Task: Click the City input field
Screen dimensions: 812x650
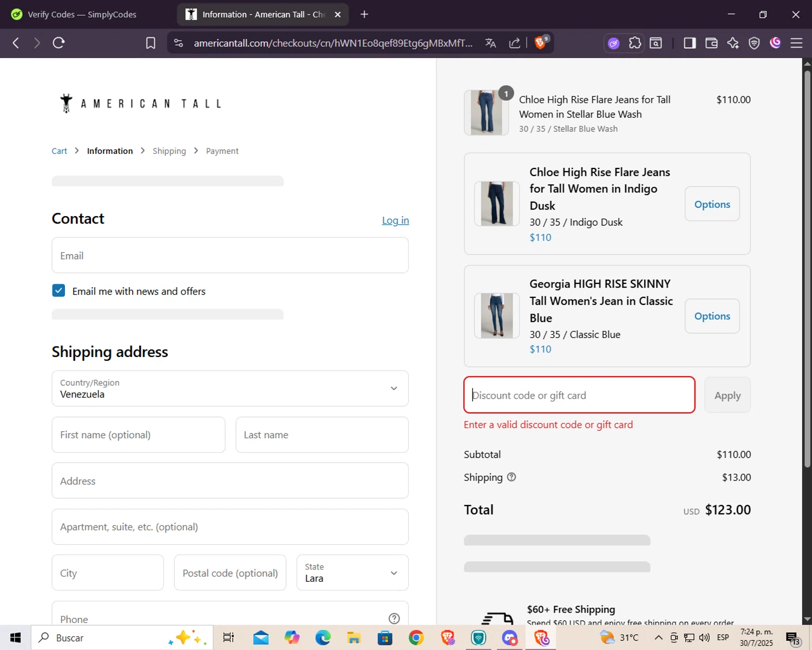Action: point(108,573)
